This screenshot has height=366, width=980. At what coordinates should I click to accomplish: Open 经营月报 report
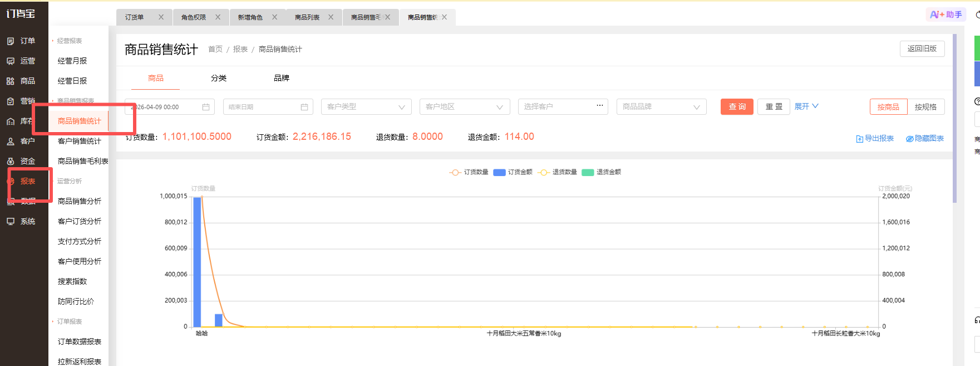point(72,61)
